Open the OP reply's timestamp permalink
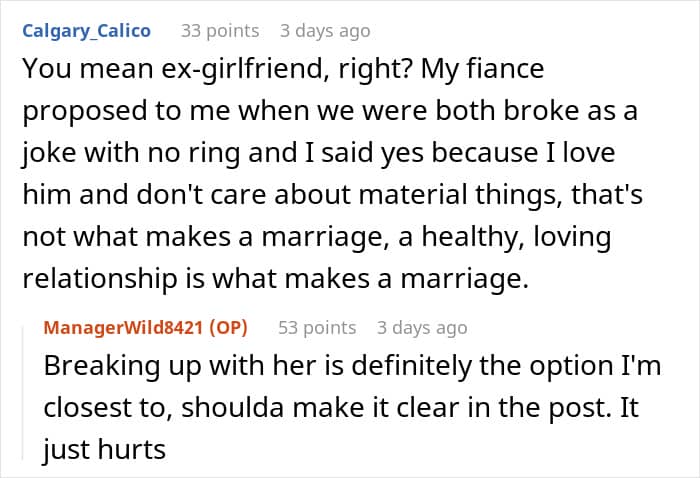The width and height of the screenshot is (700, 478). point(422,327)
